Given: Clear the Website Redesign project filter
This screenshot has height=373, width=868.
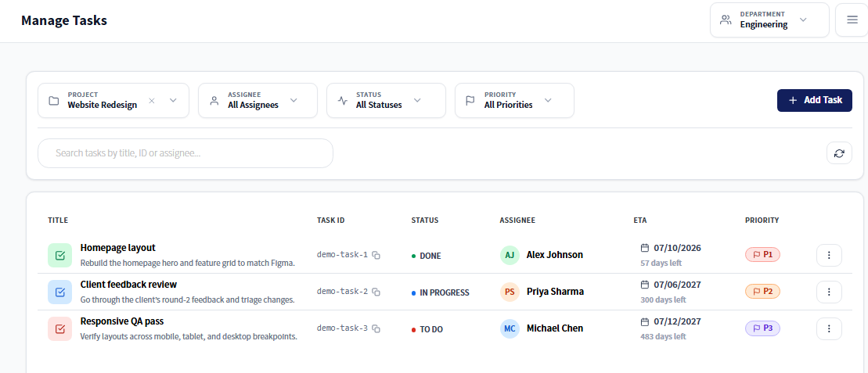Looking at the screenshot, I should 152,101.
